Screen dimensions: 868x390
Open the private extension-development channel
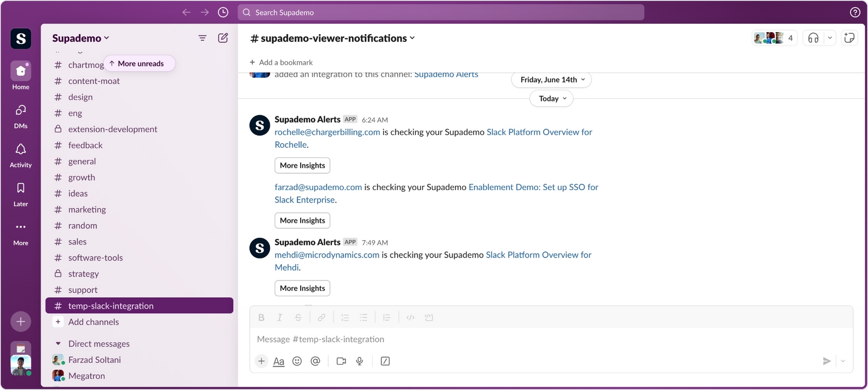click(139, 129)
